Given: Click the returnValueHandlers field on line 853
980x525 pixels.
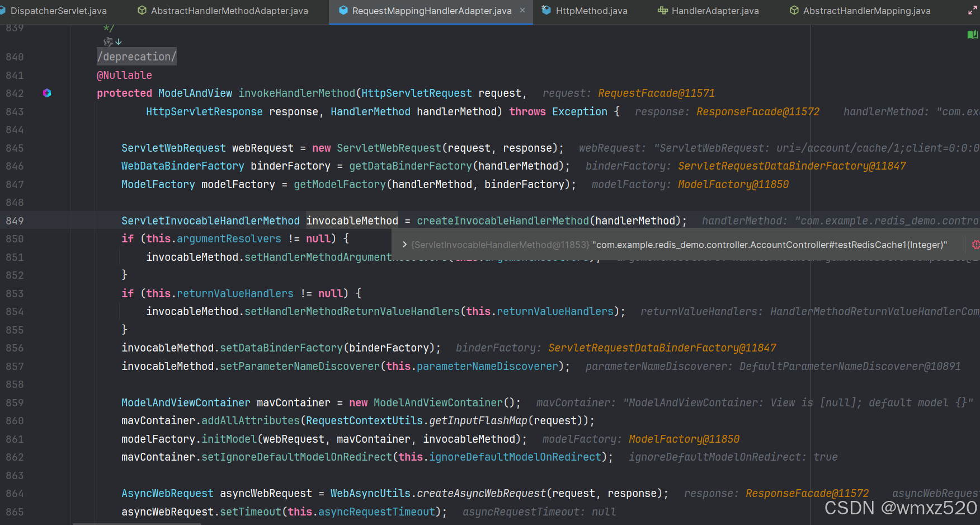Looking at the screenshot, I should [x=235, y=293].
